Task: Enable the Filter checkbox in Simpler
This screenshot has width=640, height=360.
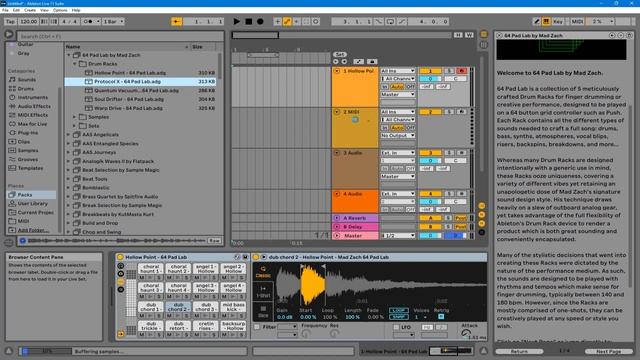Action: click(x=257, y=327)
